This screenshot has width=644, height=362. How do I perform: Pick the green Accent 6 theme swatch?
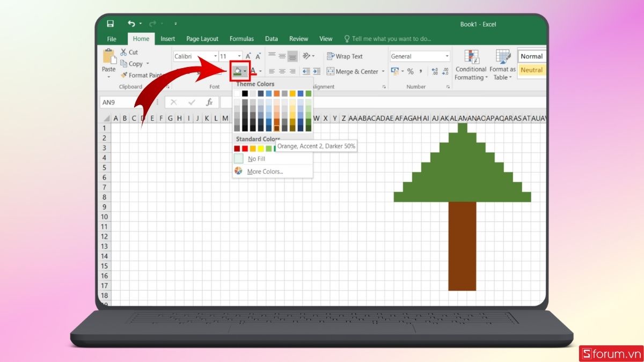[308, 93]
